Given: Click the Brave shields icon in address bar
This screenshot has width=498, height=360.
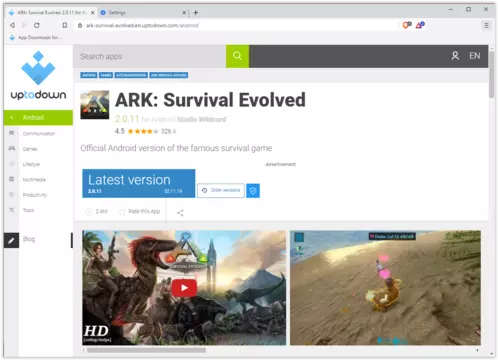Looking at the screenshot, I should click(407, 25).
